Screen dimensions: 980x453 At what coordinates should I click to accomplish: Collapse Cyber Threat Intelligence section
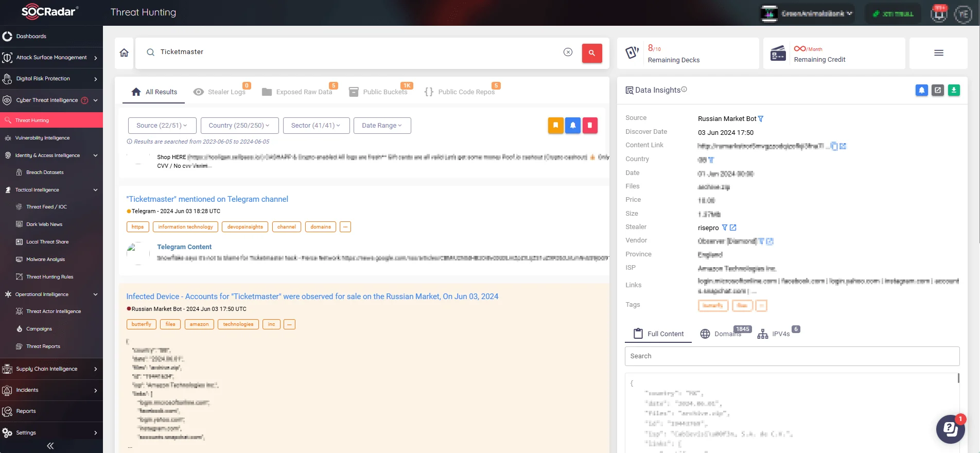(95, 100)
